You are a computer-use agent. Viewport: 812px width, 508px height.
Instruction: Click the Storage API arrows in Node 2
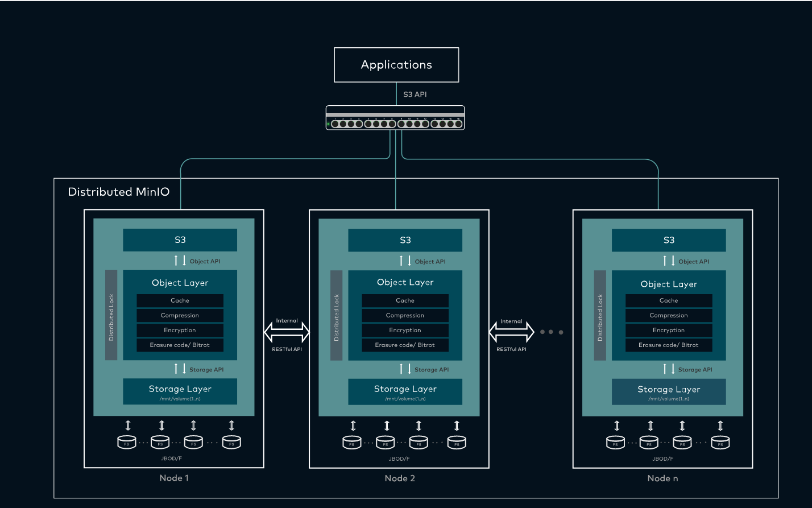pos(405,369)
